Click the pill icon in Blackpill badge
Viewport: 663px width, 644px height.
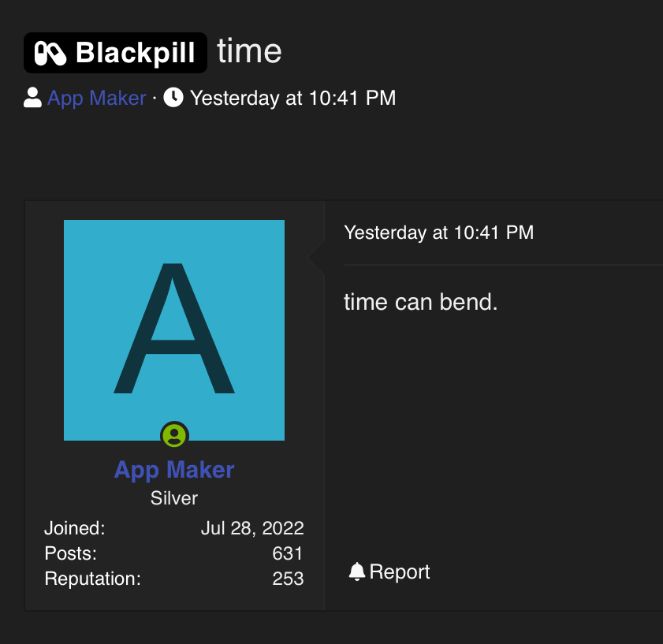pyautogui.click(x=50, y=54)
